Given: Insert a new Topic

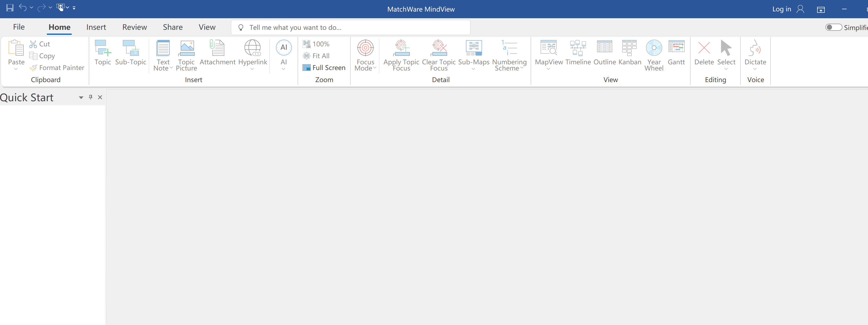Looking at the screenshot, I should point(103,53).
